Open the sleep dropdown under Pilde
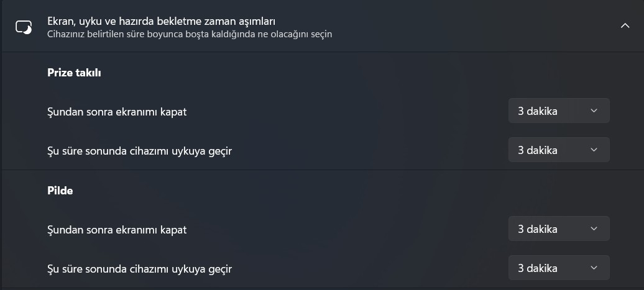Viewport: 644px width, 290px height. (559, 268)
